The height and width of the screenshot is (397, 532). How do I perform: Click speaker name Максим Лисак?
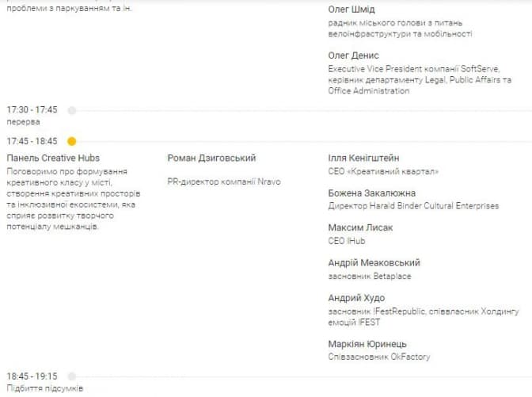point(360,228)
